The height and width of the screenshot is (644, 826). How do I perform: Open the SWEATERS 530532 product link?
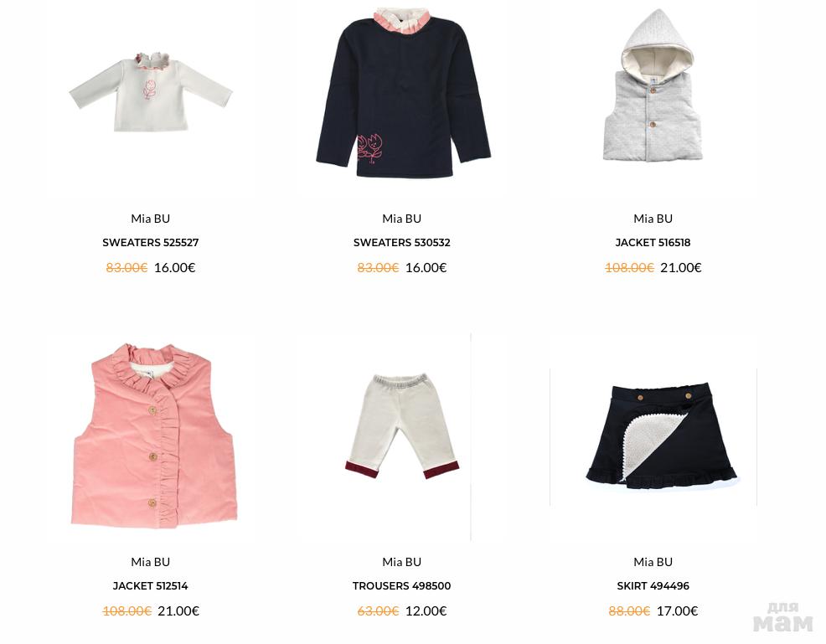point(402,243)
